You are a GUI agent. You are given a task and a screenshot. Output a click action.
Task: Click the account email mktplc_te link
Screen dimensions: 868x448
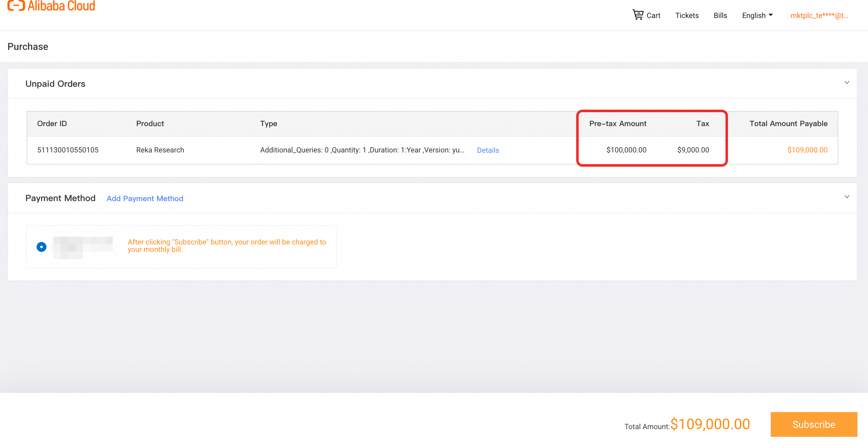tap(819, 15)
